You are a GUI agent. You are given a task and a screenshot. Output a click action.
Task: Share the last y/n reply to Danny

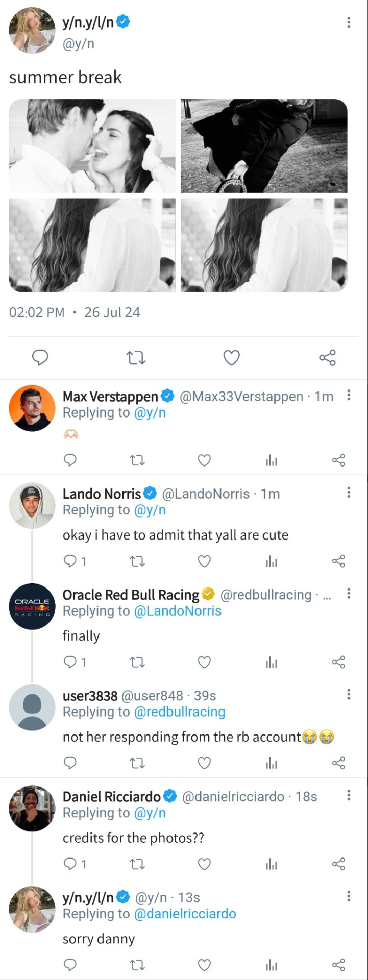click(x=338, y=965)
